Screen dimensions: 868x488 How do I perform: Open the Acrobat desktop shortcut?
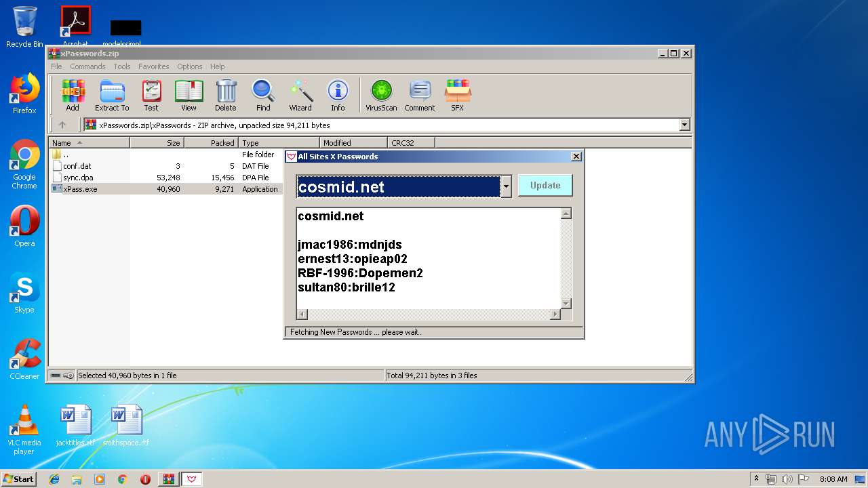click(x=75, y=26)
